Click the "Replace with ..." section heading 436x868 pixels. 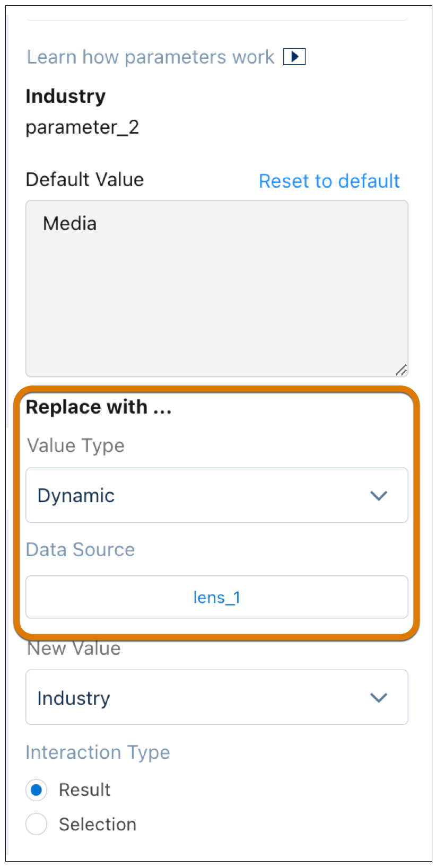(99, 407)
